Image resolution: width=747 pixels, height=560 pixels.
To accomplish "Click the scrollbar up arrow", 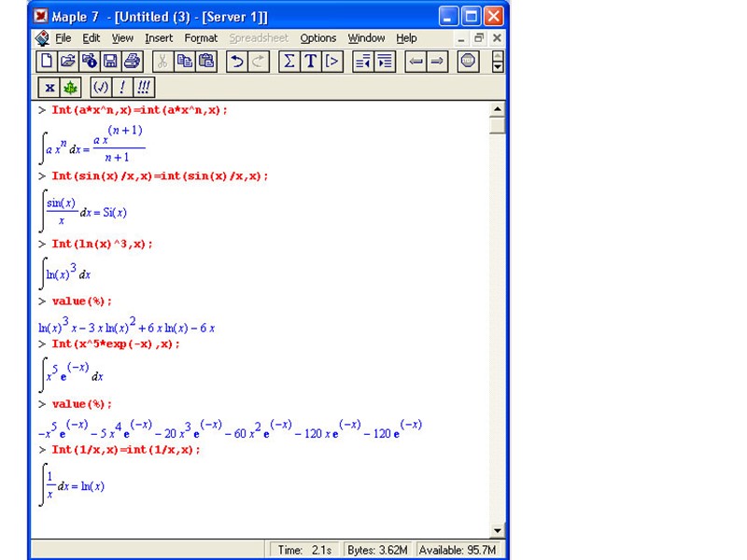I will tap(498, 109).
